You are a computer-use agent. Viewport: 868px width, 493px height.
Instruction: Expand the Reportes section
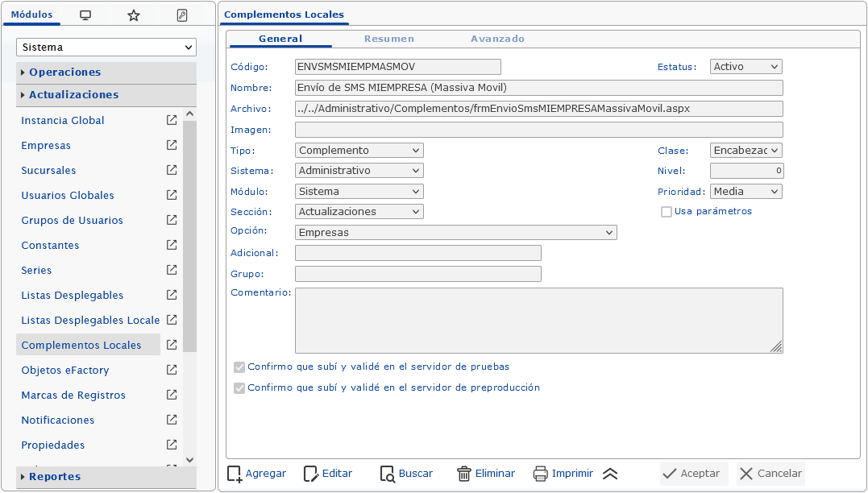point(106,477)
